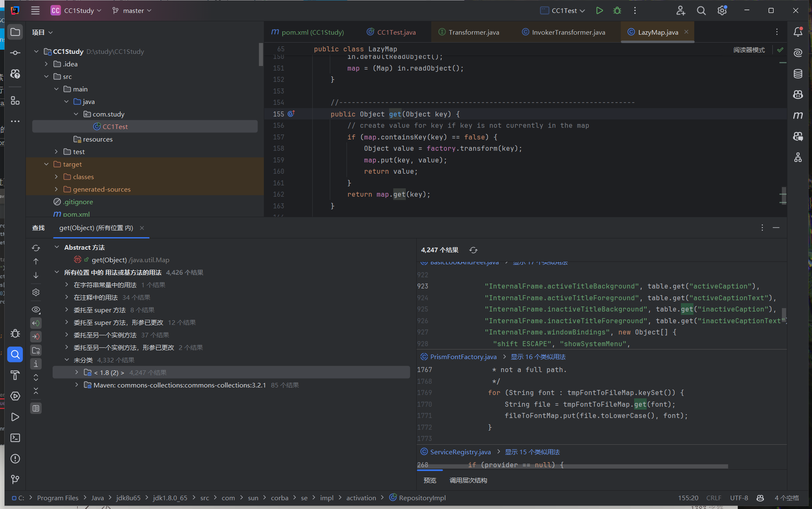812x509 pixels.
Task: Select the preview tab at bottom
Action: click(430, 481)
